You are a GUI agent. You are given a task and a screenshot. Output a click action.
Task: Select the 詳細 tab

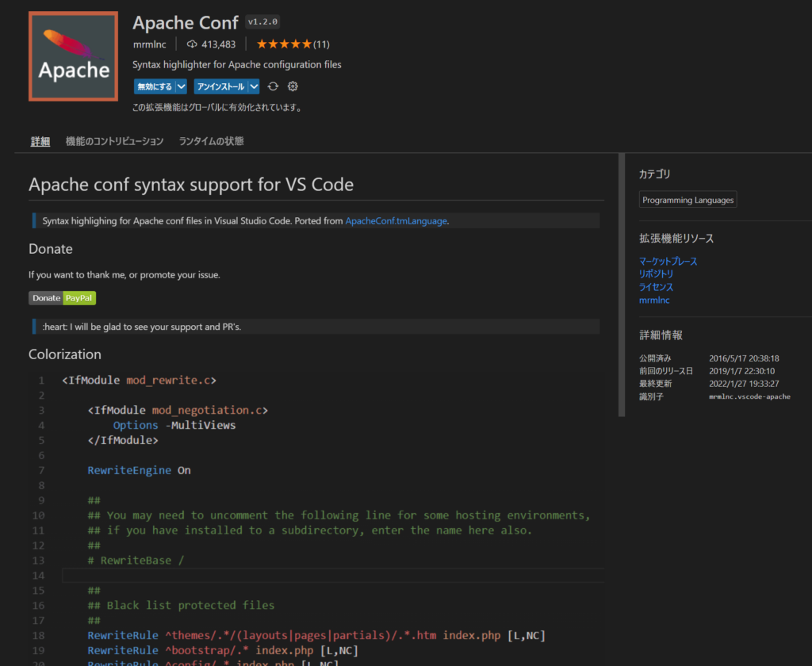pos(40,141)
